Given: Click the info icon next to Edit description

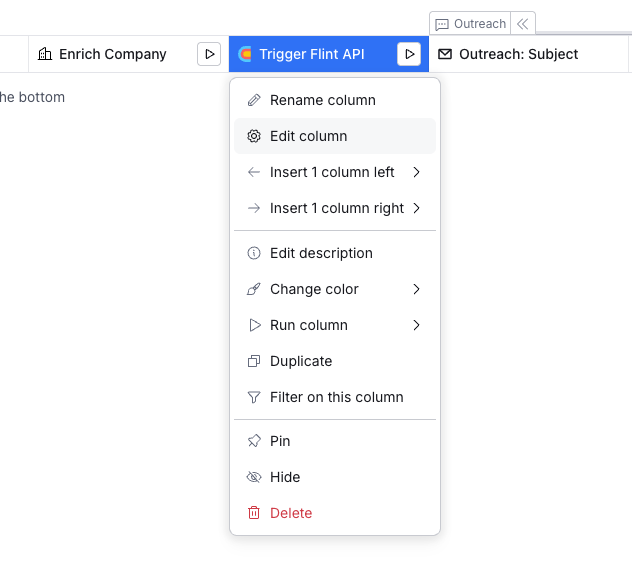Looking at the screenshot, I should [x=254, y=253].
